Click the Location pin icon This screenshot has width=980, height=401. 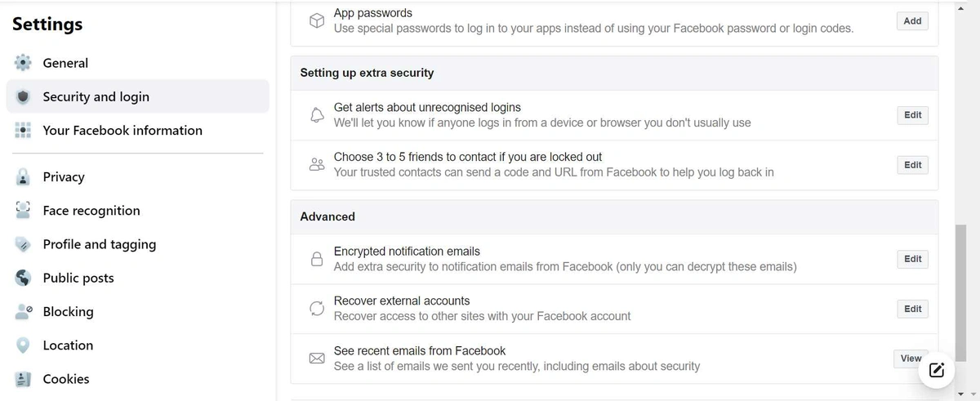pyautogui.click(x=24, y=345)
